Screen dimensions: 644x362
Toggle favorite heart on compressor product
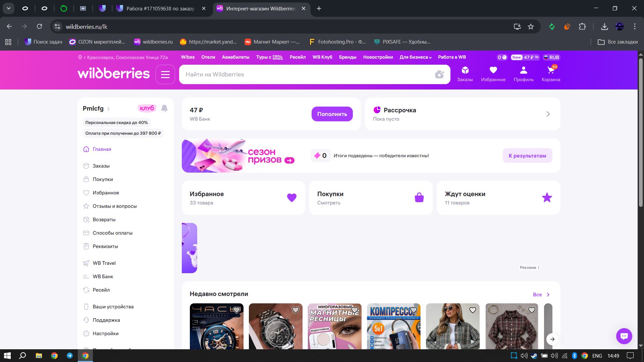coord(414,310)
